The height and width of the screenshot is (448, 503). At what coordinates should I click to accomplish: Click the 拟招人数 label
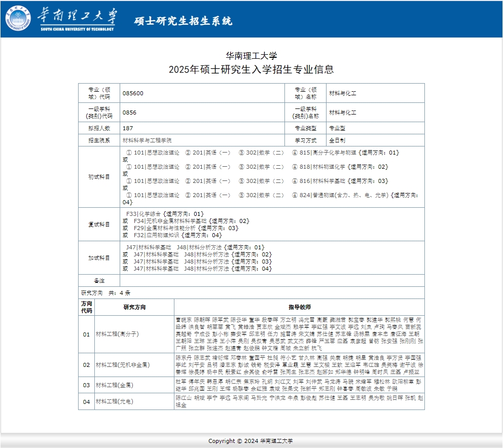tap(99, 128)
